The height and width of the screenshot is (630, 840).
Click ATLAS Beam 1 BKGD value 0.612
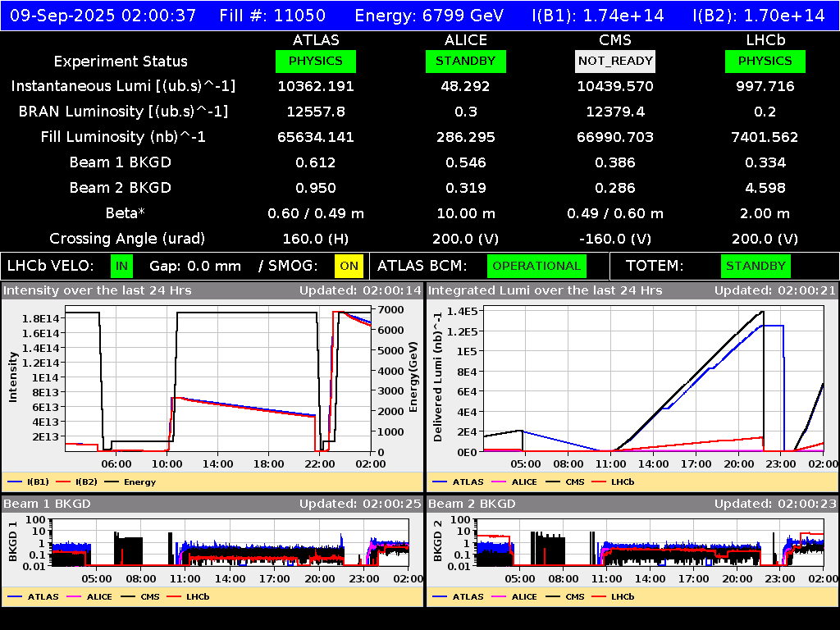click(x=316, y=162)
